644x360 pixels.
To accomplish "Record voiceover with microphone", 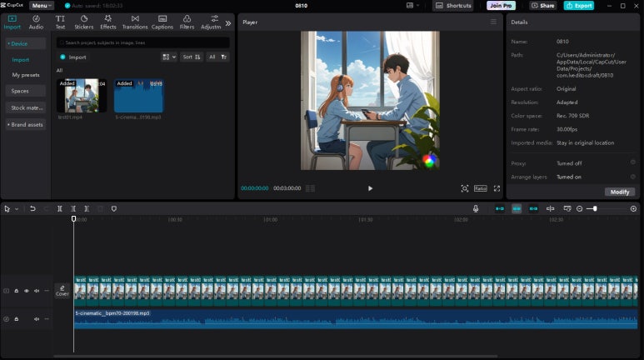I will [476, 209].
